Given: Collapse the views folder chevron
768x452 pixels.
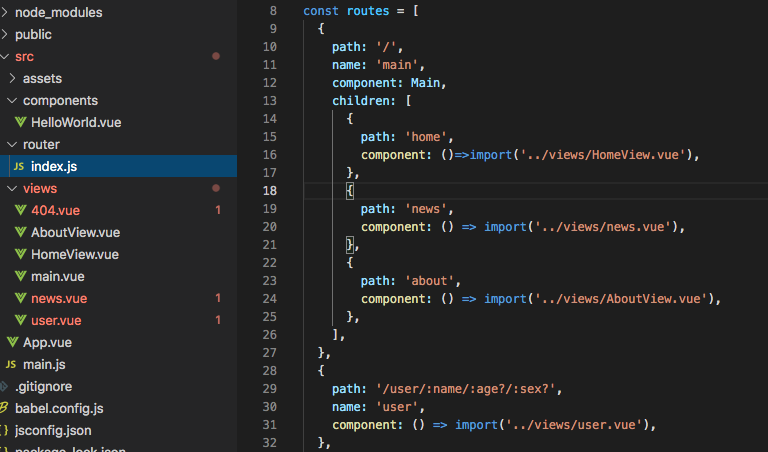Looking at the screenshot, I should tap(12, 189).
